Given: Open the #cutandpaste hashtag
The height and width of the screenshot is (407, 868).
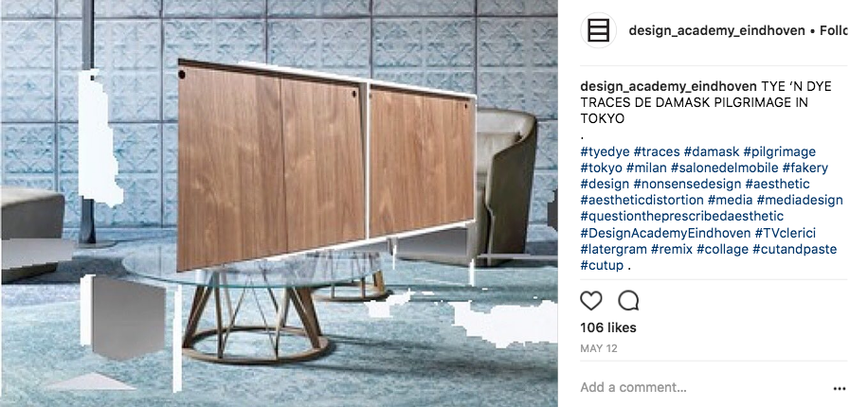Looking at the screenshot, I should pos(794,249).
